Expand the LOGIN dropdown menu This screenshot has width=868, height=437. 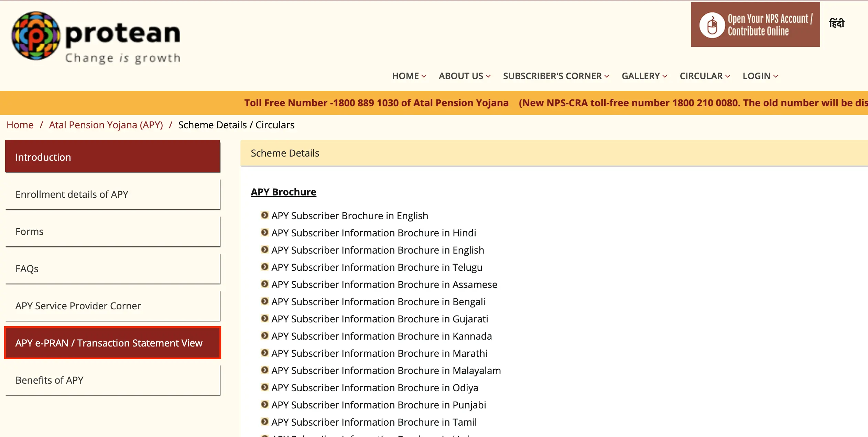(x=760, y=76)
